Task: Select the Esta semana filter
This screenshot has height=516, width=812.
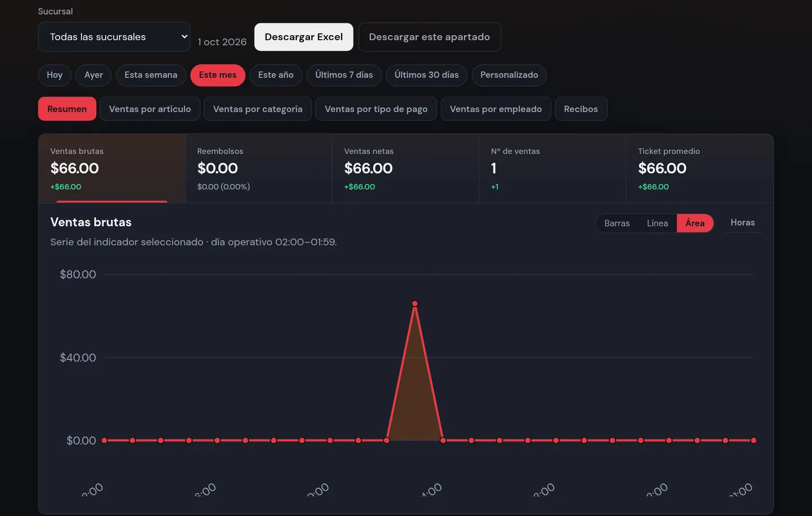Action: (x=151, y=75)
